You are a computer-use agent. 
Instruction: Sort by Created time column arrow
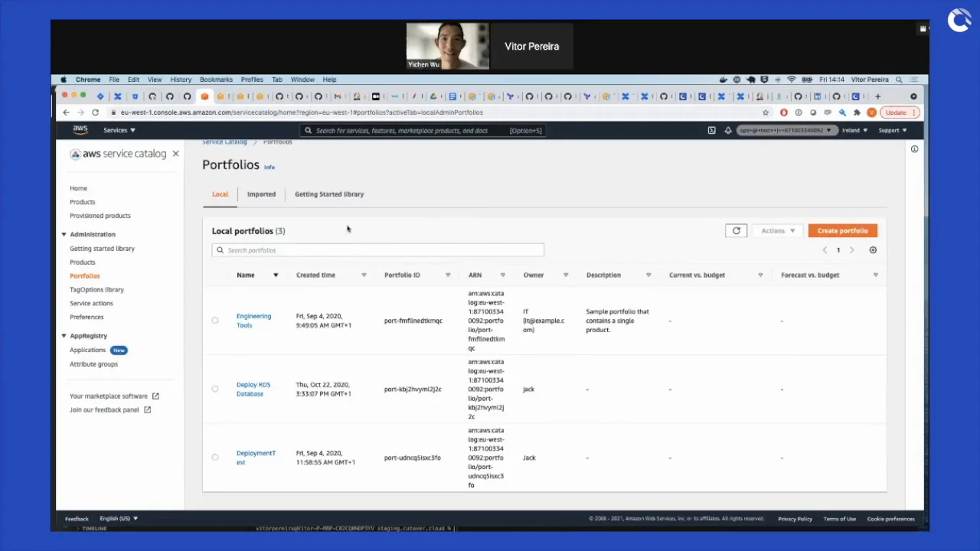click(364, 275)
